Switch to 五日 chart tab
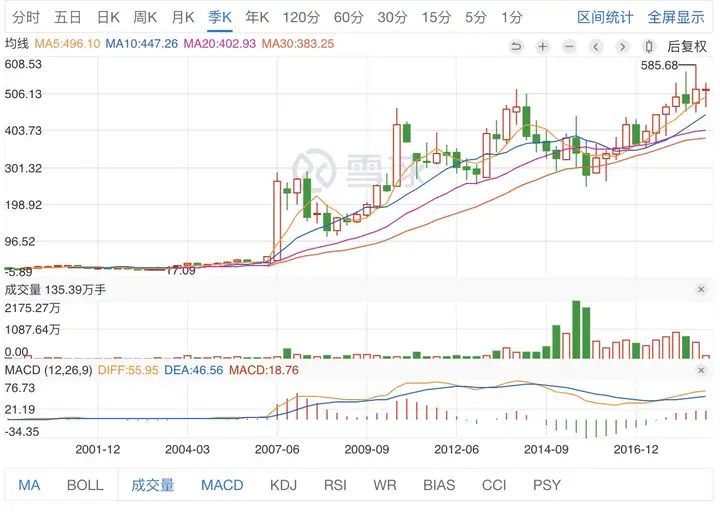720x520 pixels. 68,17
